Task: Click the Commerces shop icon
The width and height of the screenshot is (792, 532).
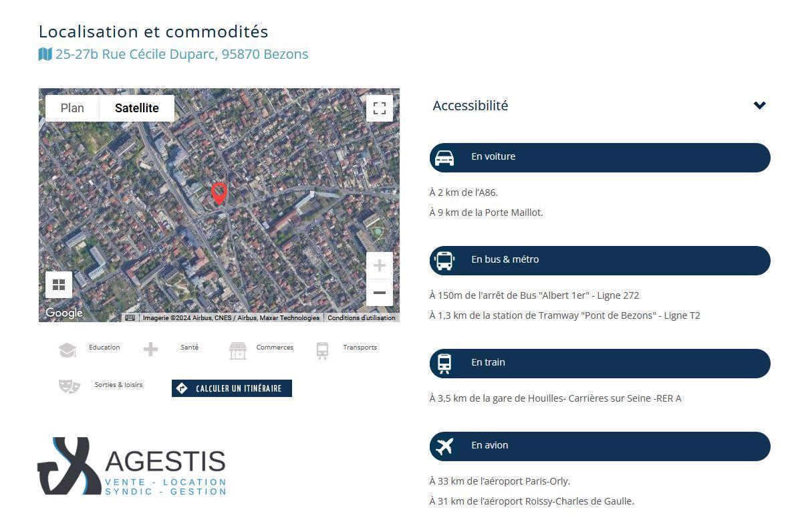Action: point(237,350)
